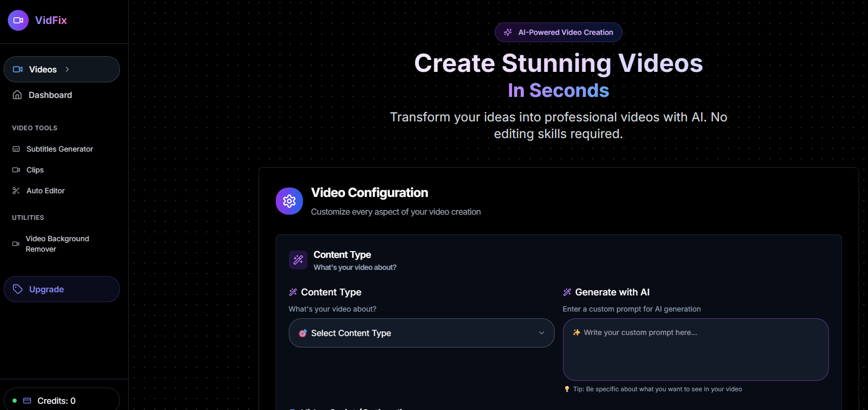868x410 pixels.
Task: Click the scissors Auto Editor icon
Action: tap(16, 191)
